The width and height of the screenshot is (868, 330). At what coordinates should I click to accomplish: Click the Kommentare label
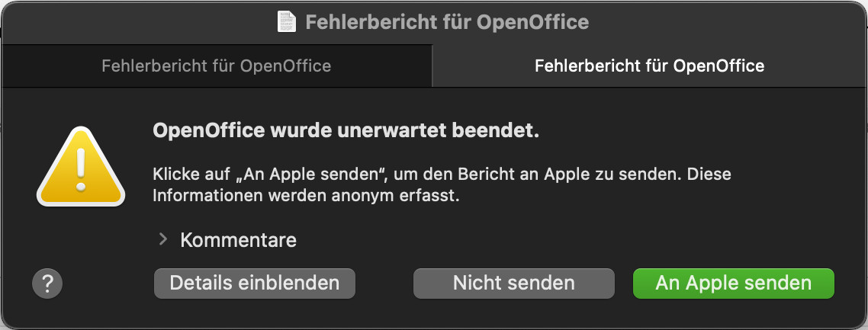tap(238, 240)
